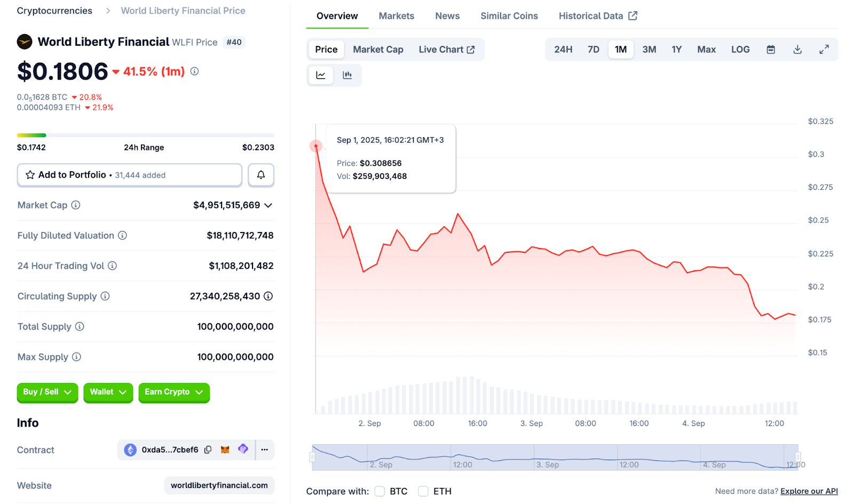Open worldlibertyfinancial.com website link

tap(219, 485)
